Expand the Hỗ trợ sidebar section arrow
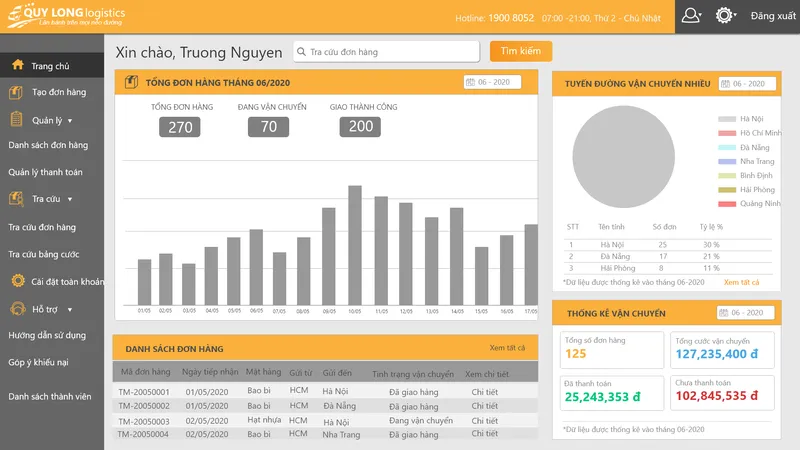The image size is (800, 450). pyautogui.click(x=70, y=310)
